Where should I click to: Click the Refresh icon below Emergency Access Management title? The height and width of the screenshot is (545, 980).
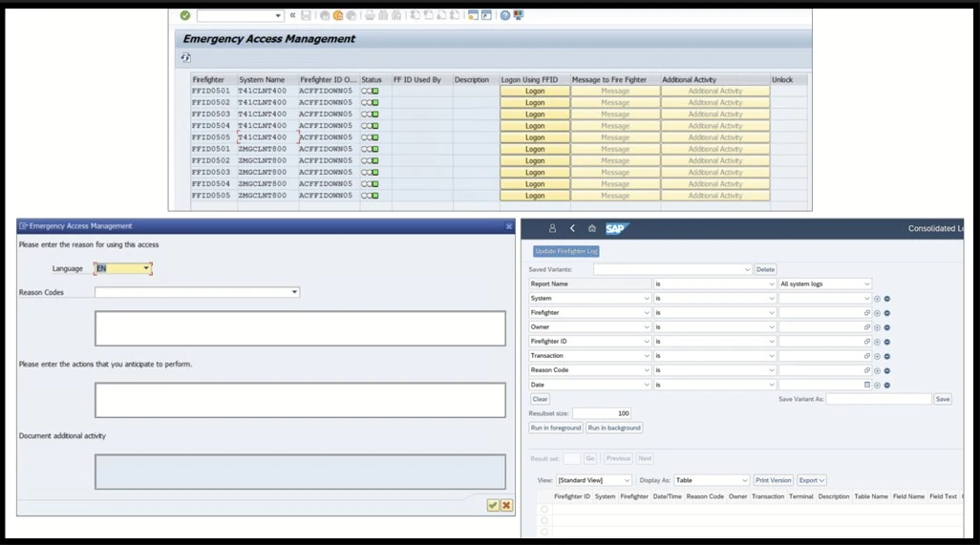(185, 58)
